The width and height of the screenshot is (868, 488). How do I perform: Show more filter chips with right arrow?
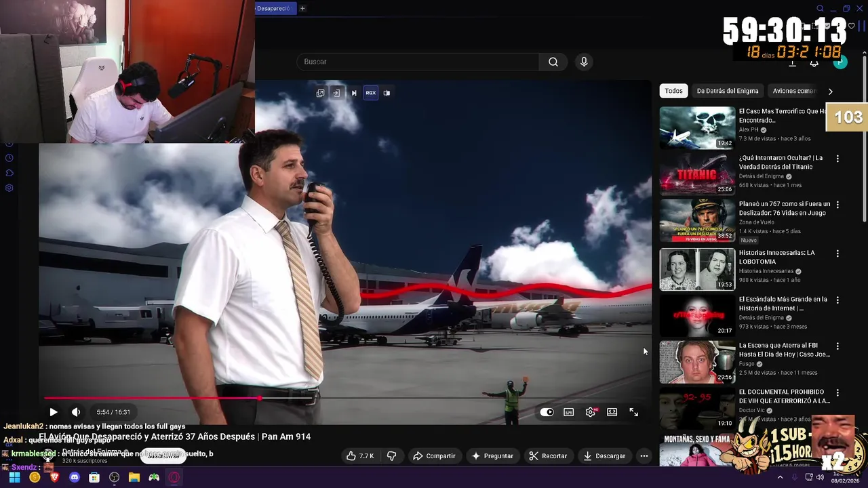point(830,91)
